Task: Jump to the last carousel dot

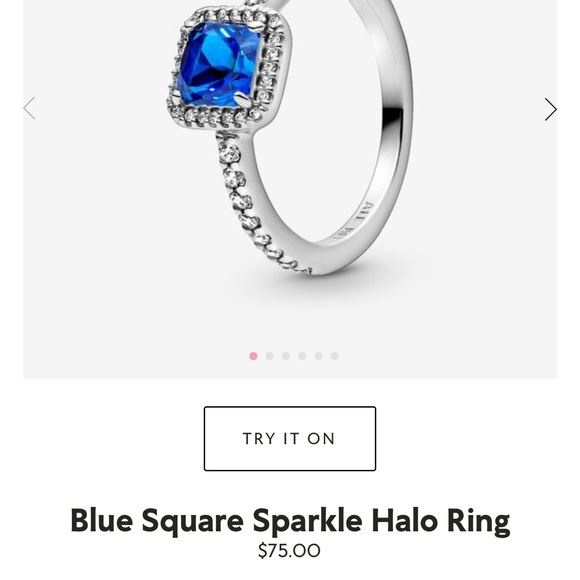Action: click(335, 356)
